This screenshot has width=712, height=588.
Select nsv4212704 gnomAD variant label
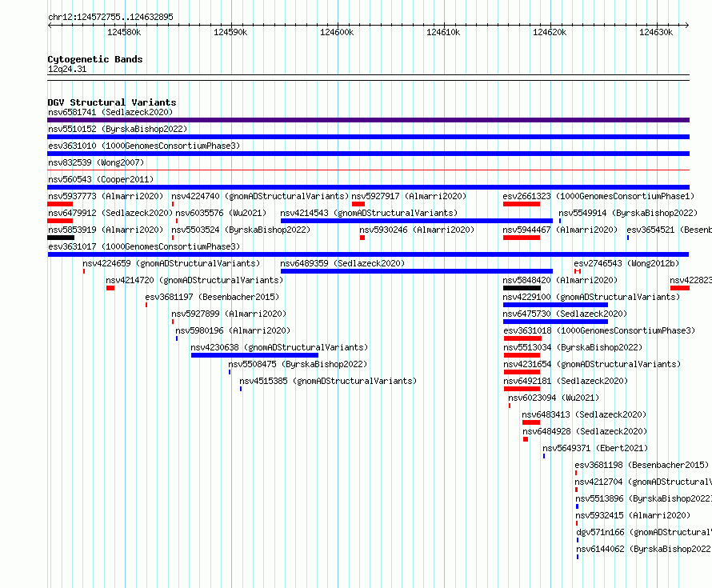tap(643, 482)
